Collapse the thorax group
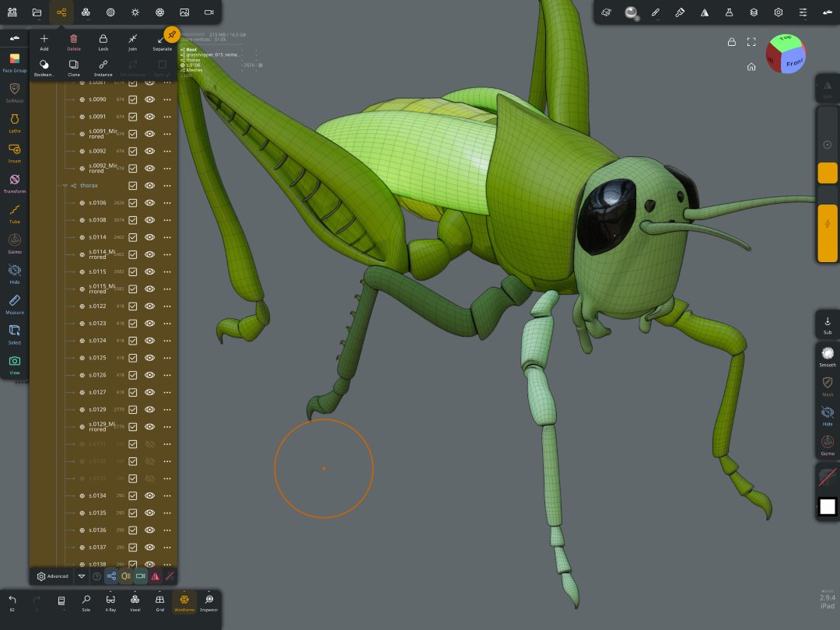 [x=65, y=185]
